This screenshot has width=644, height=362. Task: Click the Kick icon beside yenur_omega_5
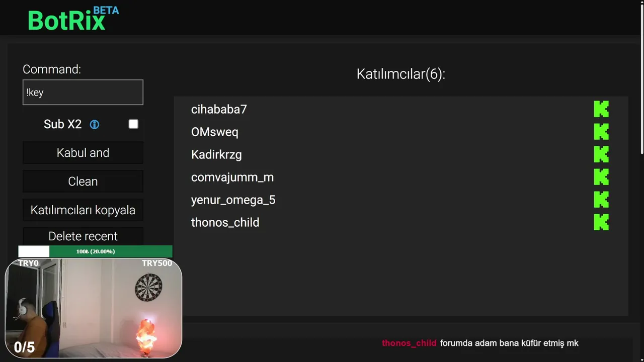601,200
